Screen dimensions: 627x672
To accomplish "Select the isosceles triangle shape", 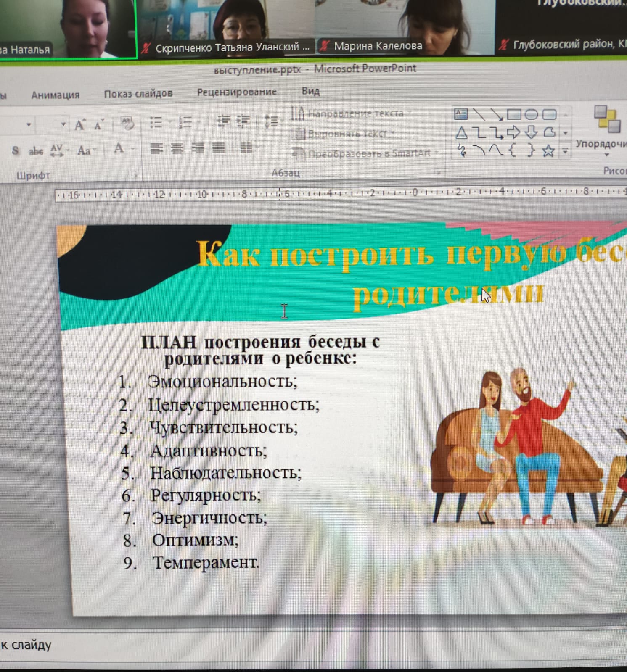I will 461,133.
